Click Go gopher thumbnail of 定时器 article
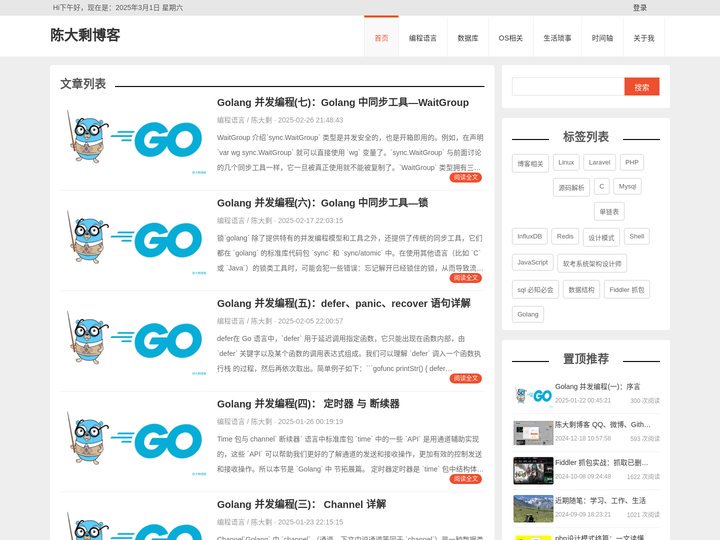The image size is (720, 540). tap(134, 441)
